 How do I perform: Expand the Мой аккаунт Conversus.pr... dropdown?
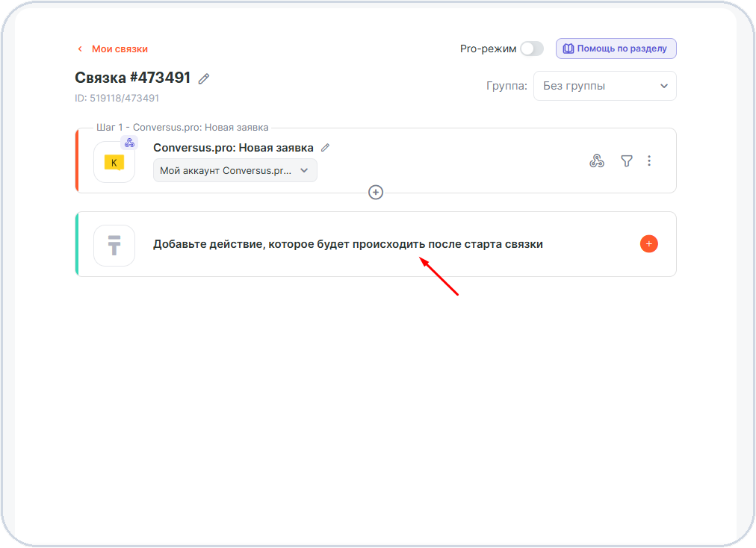235,171
